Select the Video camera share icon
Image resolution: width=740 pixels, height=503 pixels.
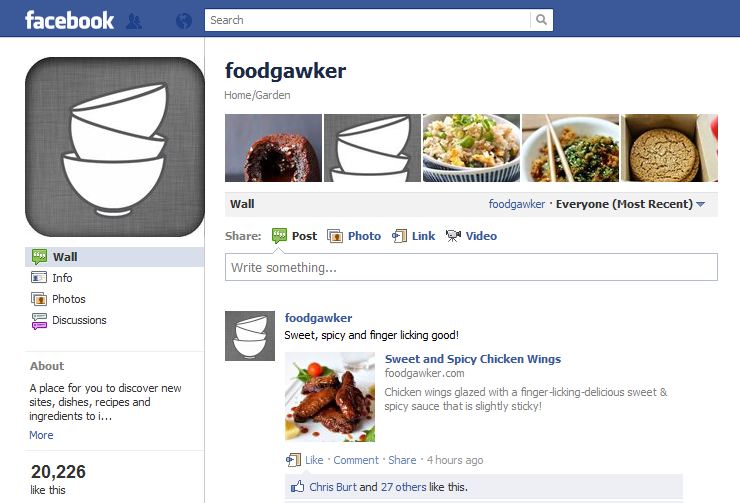tap(453, 235)
